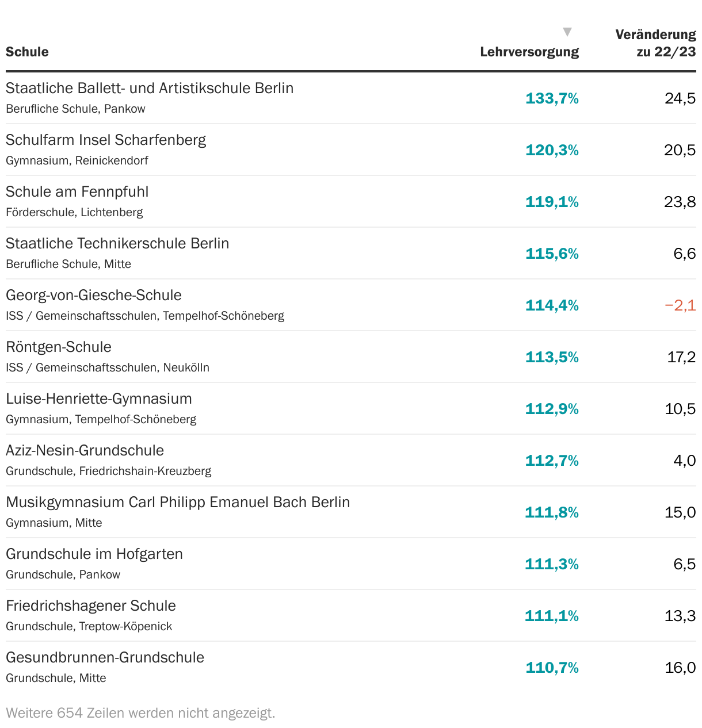Viewport: 702px width, 728px height.
Task: Click the 110,7% value for Gesundbrunnen-Grundschule
Action: click(552, 668)
